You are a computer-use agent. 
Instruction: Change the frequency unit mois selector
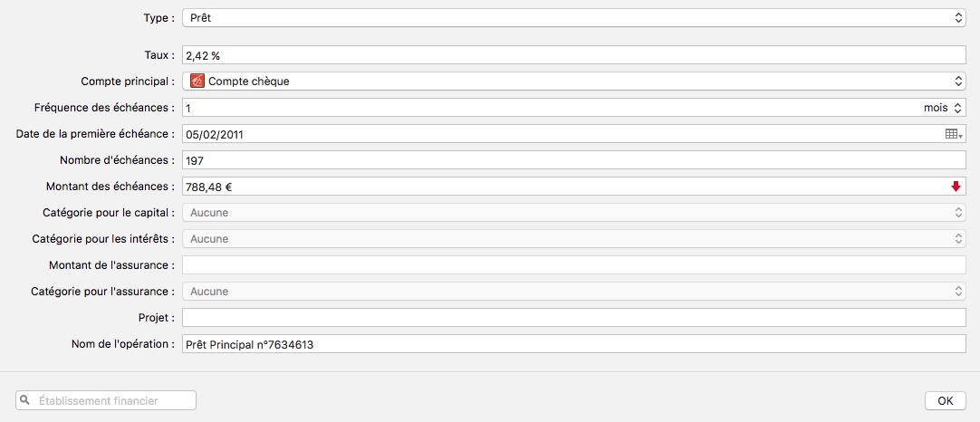point(943,108)
